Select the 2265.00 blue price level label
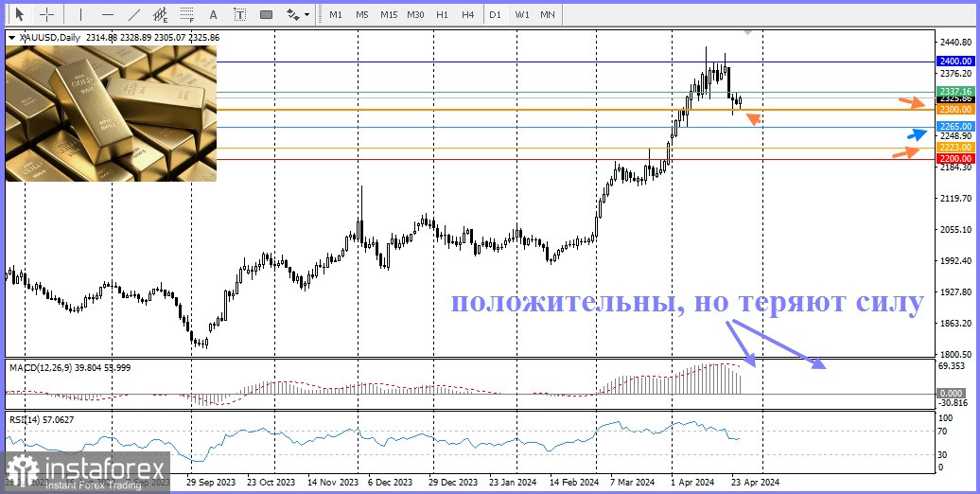 click(x=955, y=126)
